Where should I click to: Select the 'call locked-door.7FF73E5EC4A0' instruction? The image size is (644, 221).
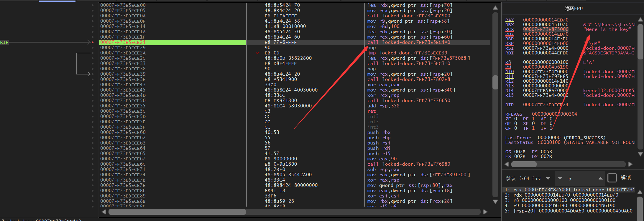click(409, 42)
